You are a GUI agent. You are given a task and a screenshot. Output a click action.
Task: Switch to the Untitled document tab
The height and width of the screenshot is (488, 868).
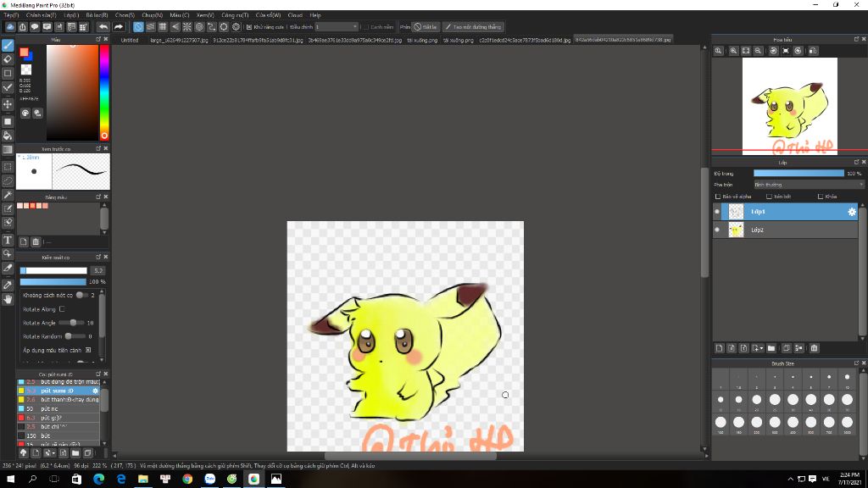(130, 41)
